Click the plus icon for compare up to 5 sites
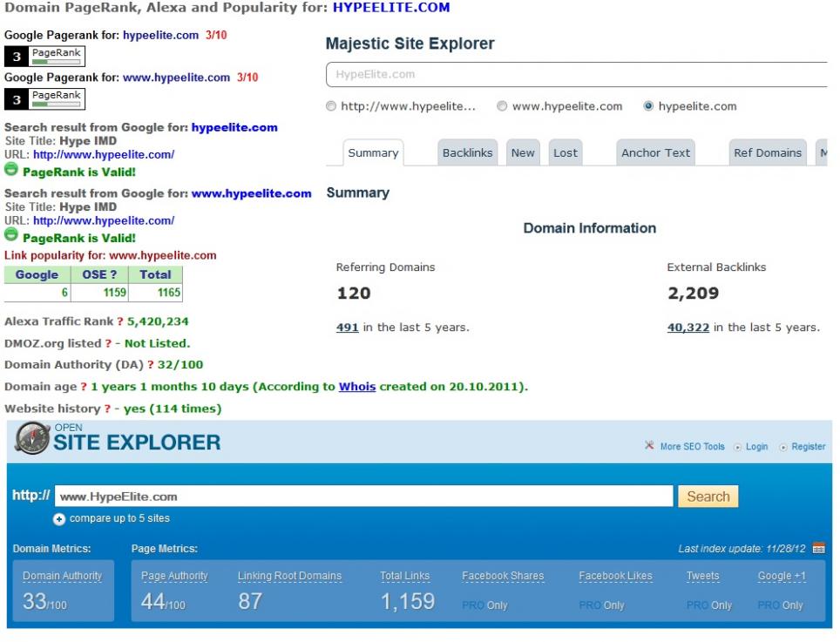Viewport: 840px width, 642px height. click(x=59, y=519)
